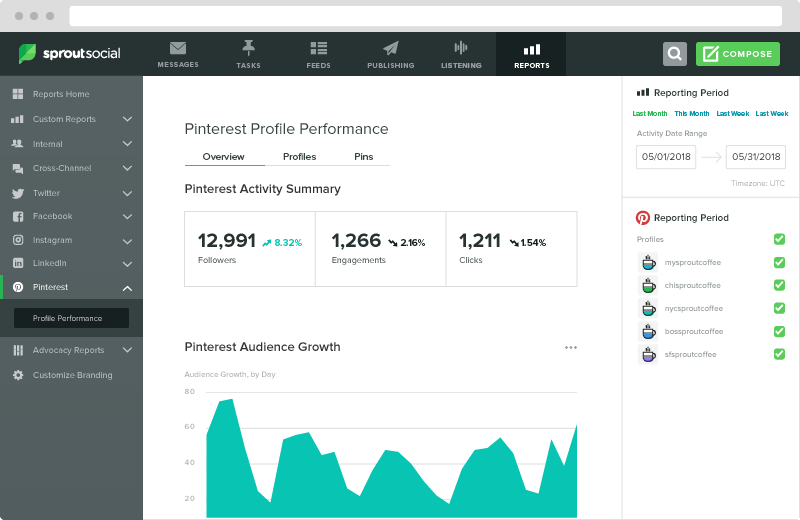This screenshot has width=800, height=520.
Task: Expand the Instagram reports chevron
Action: click(128, 241)
